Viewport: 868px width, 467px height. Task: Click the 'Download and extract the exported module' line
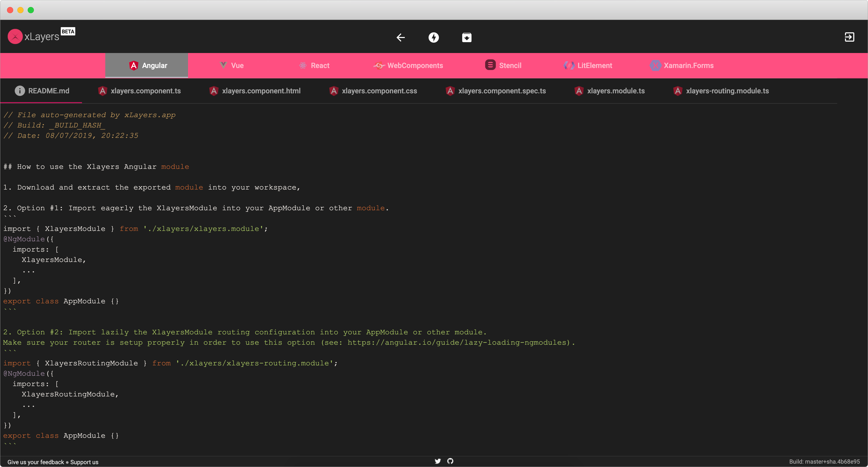pos(152,187)
